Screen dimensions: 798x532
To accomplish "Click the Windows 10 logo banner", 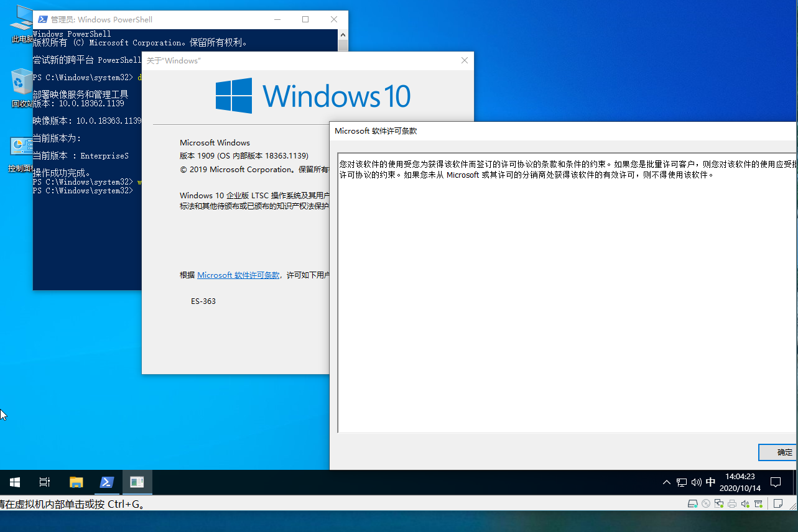I will click(x=313, y=96).
